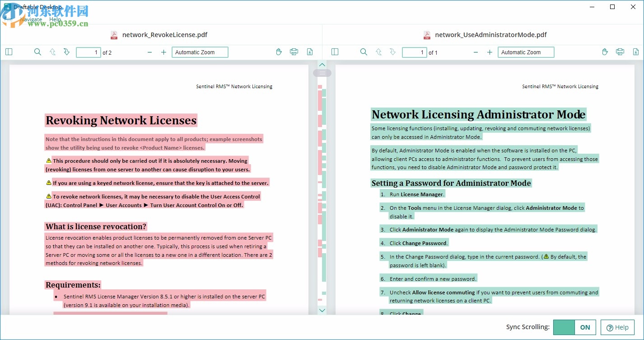Jump to next change with down chevron
644x340 pixels.
click(322, 310)
